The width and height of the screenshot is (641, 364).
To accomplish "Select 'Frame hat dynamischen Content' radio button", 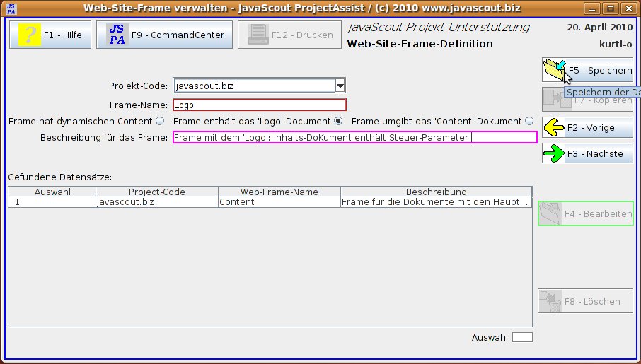I will (159, 121).
